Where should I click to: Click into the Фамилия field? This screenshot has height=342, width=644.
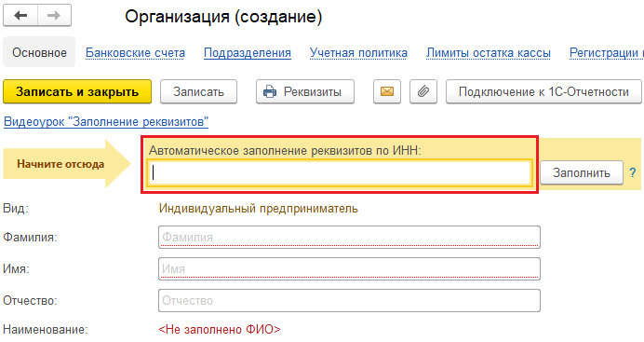tap(349, 238)
